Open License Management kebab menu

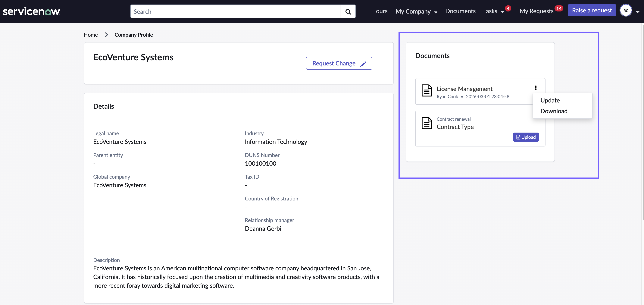tap(536, 88)
